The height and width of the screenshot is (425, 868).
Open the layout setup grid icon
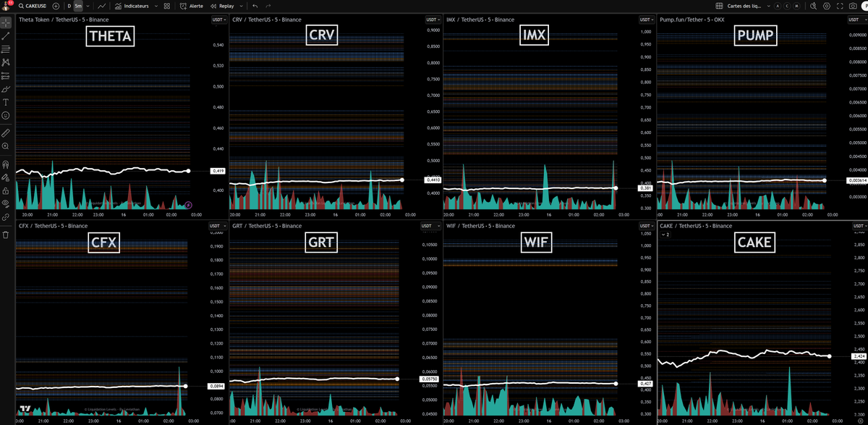719,6
